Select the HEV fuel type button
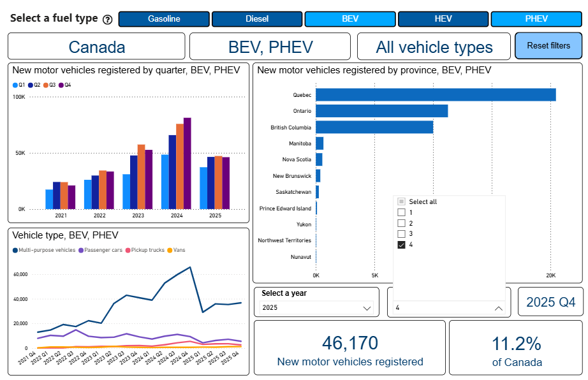Image resolution: width=588 pixels, height=380 pixels. [443, 19]
